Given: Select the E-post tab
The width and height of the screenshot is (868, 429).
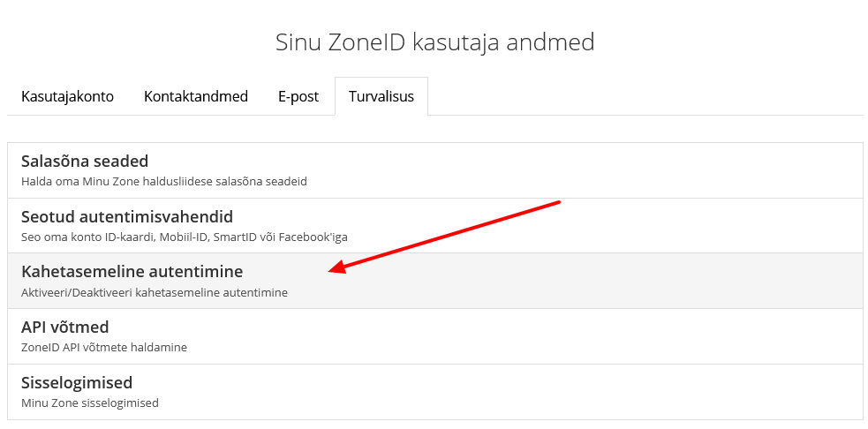Looking at the screenshot, I should pyautogui.click(x=298, y=96).
